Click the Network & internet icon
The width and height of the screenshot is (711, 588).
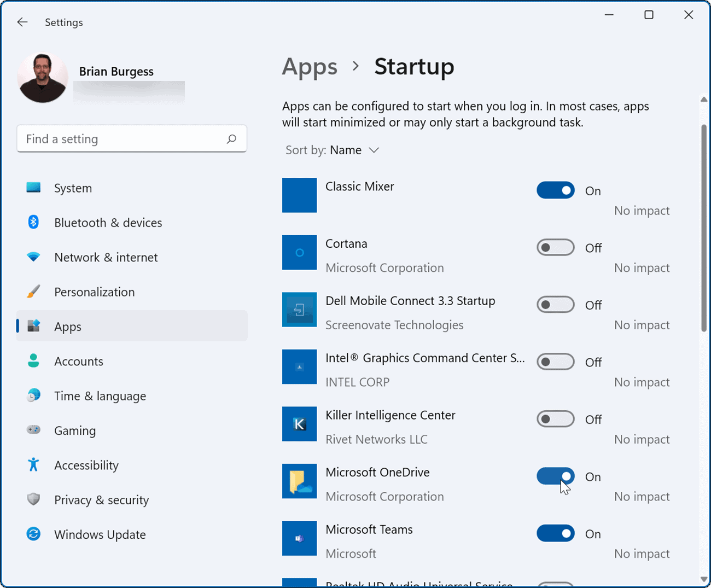click(33, 257)
